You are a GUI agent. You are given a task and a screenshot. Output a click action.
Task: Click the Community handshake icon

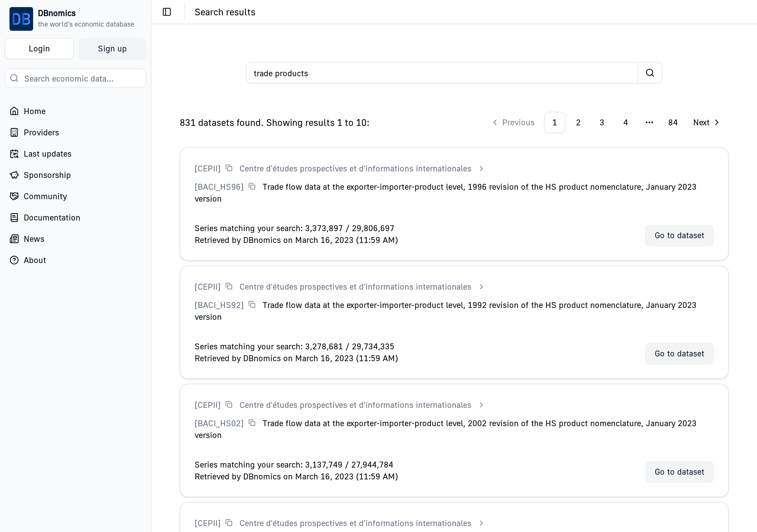tap(14, 197)
